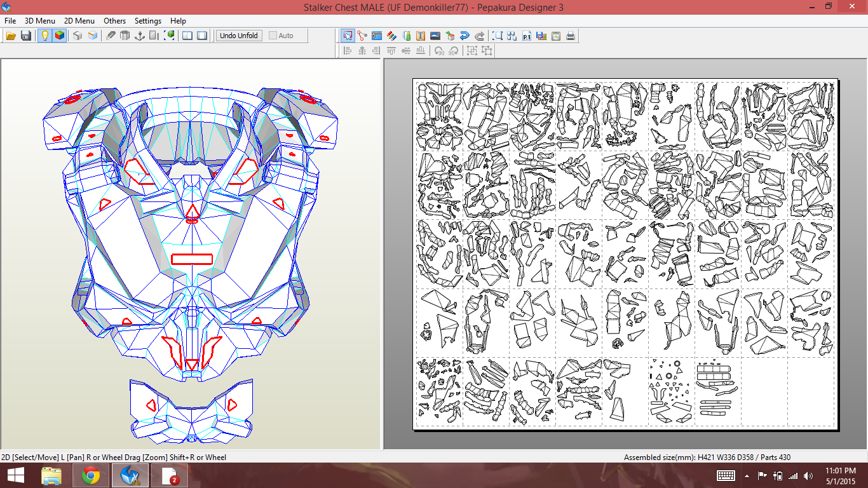The height and width of the screenshot is (488, 868).
Task: Expand the Settings menu dropdown
Action: tap(147, 21)
